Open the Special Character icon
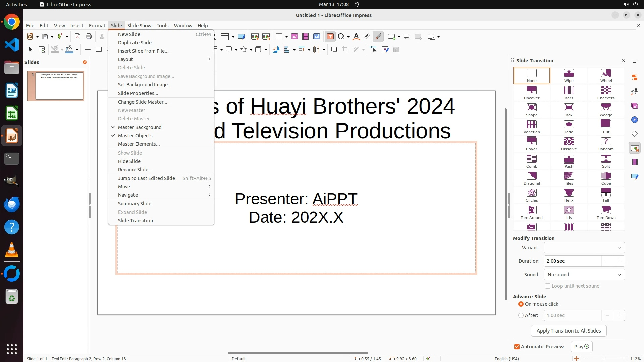644x362 pixels. coord(341,37)
